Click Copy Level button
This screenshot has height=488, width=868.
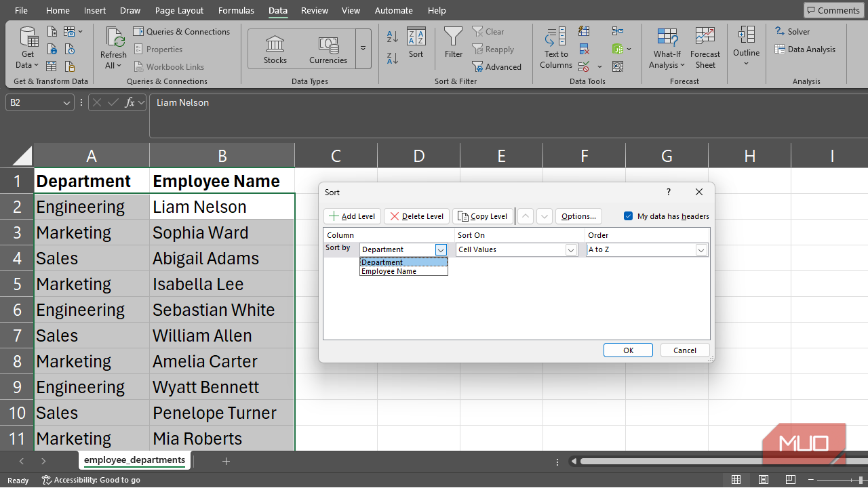(483, 216)
